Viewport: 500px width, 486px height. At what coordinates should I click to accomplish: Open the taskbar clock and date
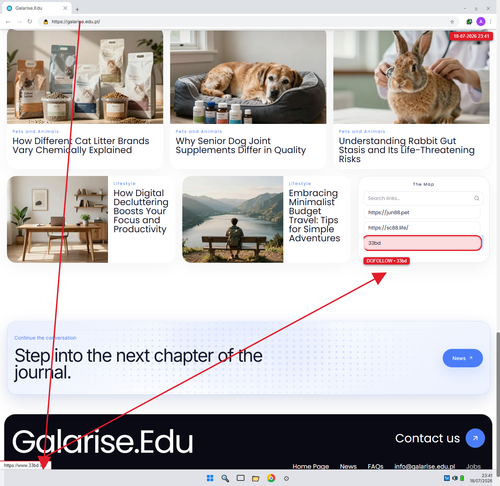point(481,478)
